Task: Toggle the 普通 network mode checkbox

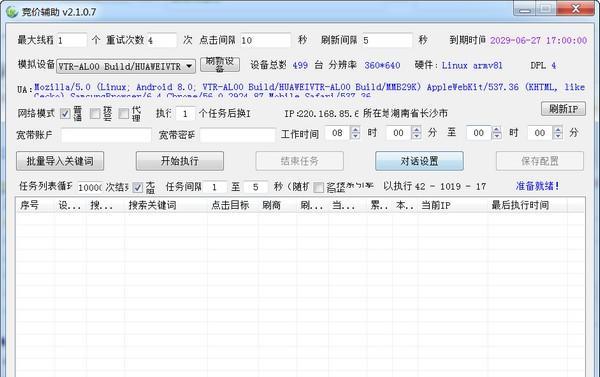Action: pyautogui.click(x=65, y=113)
